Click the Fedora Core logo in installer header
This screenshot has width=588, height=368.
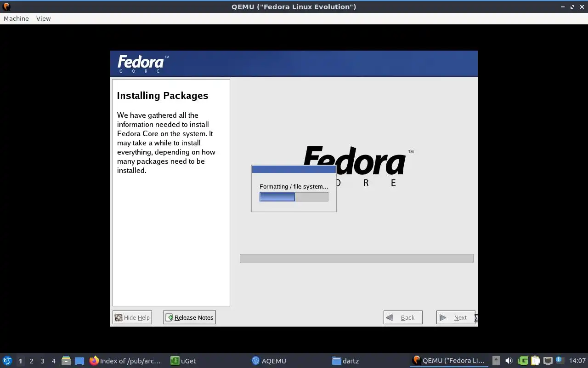click(x=143, y=63)
